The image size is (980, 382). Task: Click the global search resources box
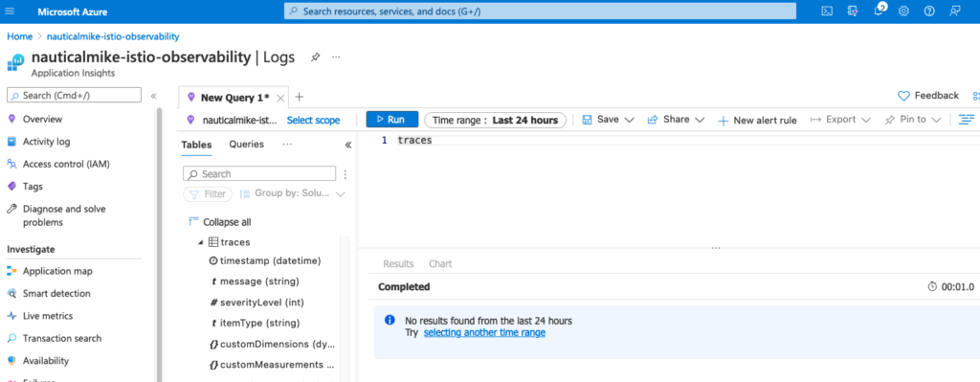point(540,11)
